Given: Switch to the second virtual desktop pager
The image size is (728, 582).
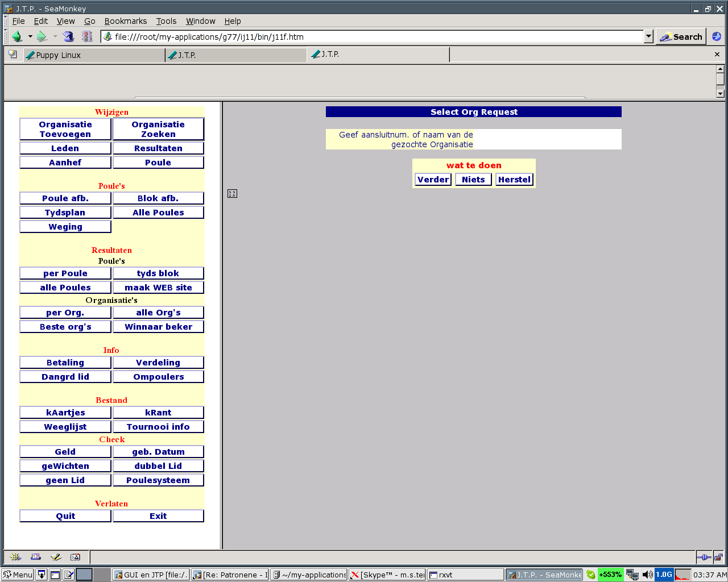Looking at the screenshot, I should 102,575.
